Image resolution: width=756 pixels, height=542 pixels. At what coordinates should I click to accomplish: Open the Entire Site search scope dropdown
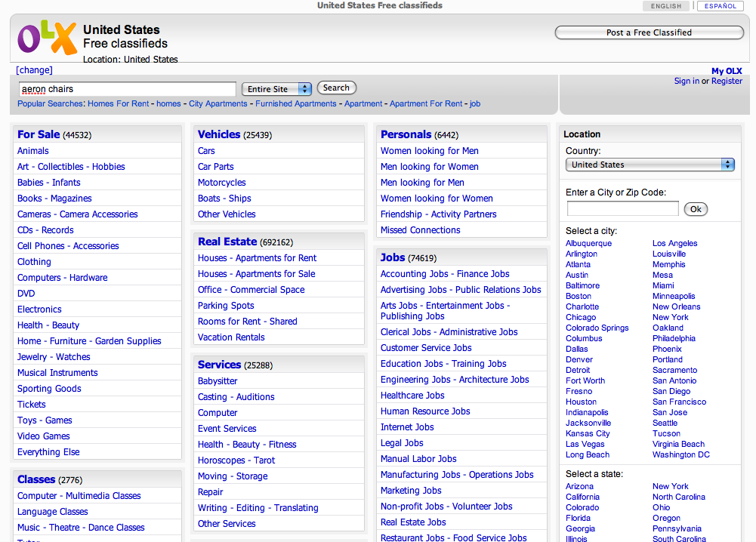click(x=276, y=89)
